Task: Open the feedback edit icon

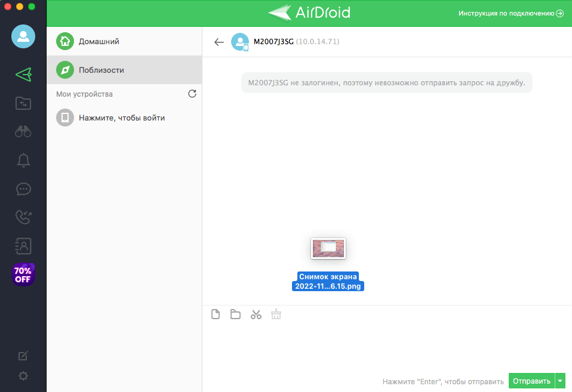Action: click(23, 356)
